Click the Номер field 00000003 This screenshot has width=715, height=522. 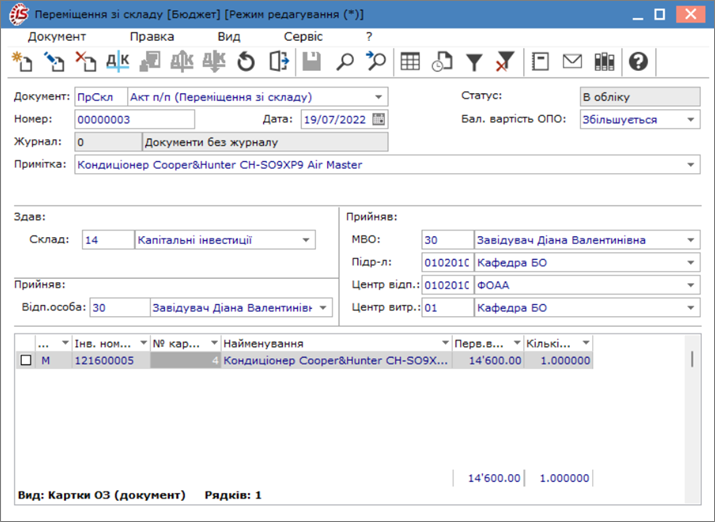[135, 120]
